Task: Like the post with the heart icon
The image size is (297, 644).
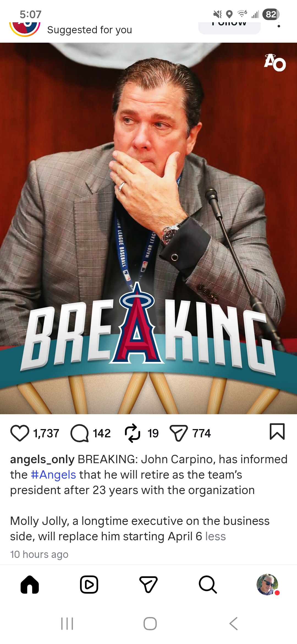Action: tap(20, 433)
